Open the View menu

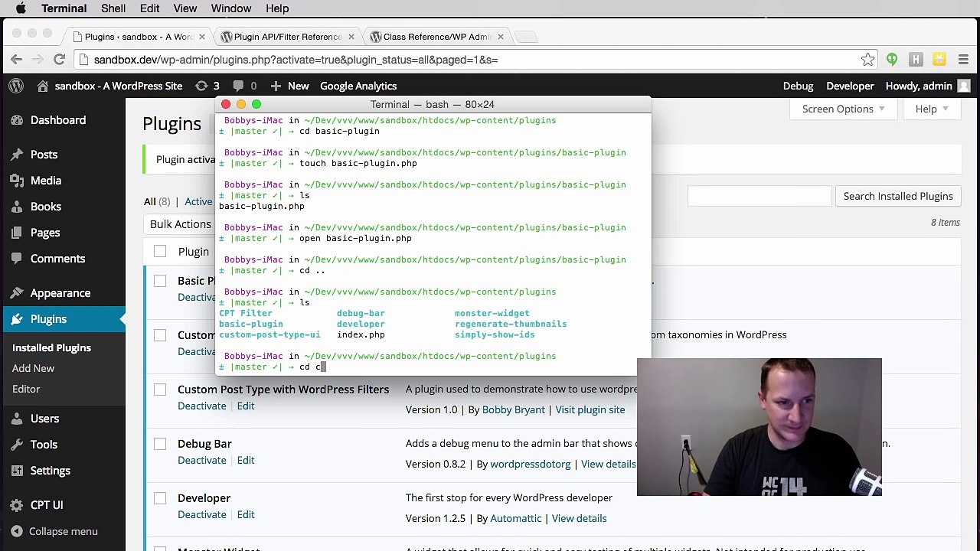click(185, 8)
